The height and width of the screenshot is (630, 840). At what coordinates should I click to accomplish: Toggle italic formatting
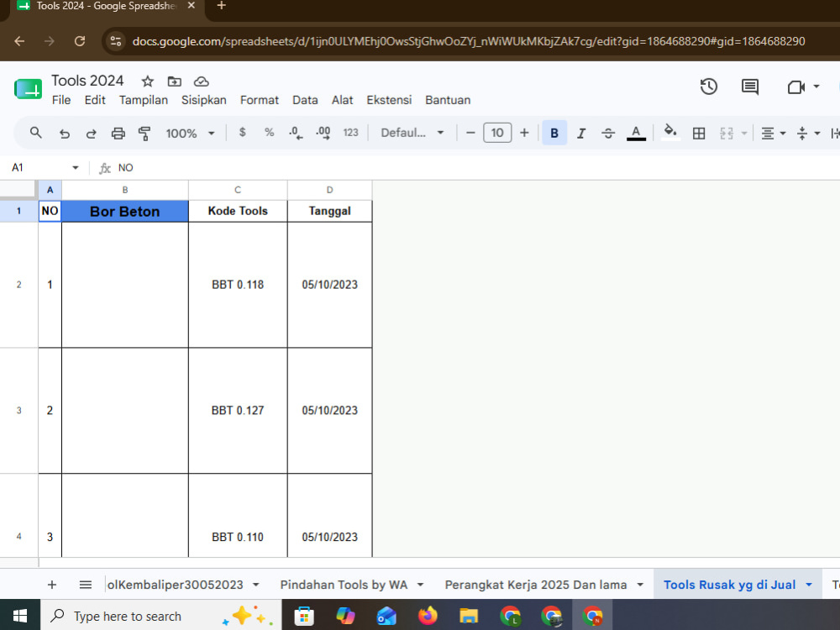coord(581,134)
